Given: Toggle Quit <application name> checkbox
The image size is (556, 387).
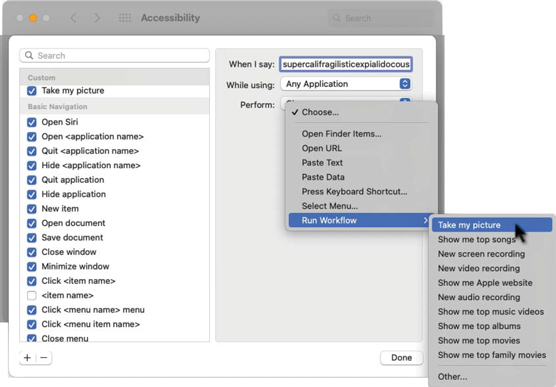Looking at the screenshot, I should (32, 151).
